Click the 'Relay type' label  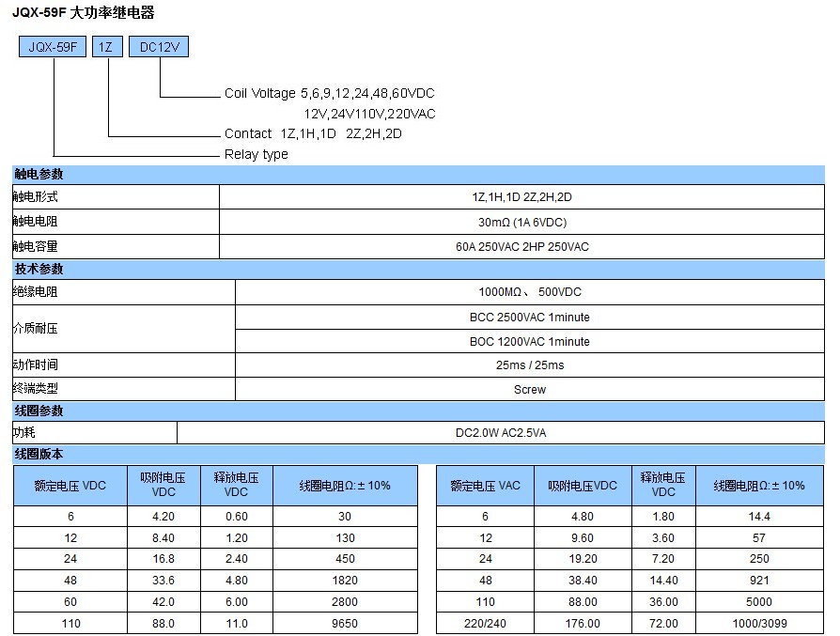(x=257, y=154)
